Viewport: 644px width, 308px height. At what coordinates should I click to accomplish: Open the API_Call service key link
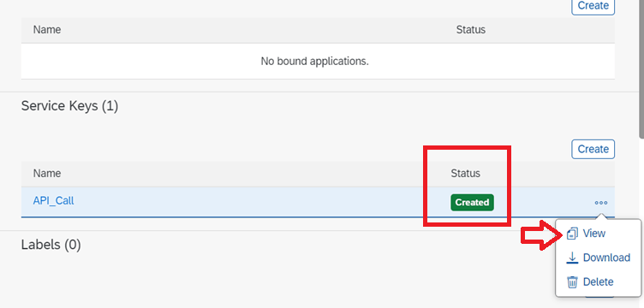tap(53, 200)
